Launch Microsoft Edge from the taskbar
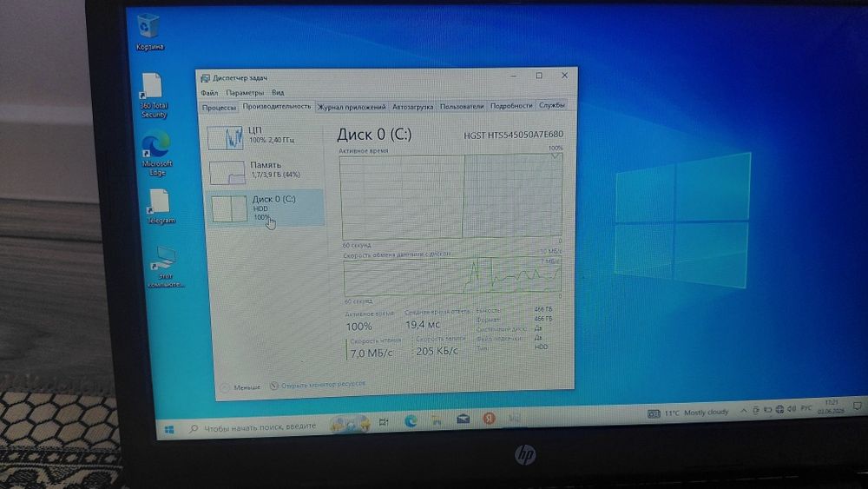Image resolution: width=868 pixels, height=489 pixels. click(x=411, y=421)
